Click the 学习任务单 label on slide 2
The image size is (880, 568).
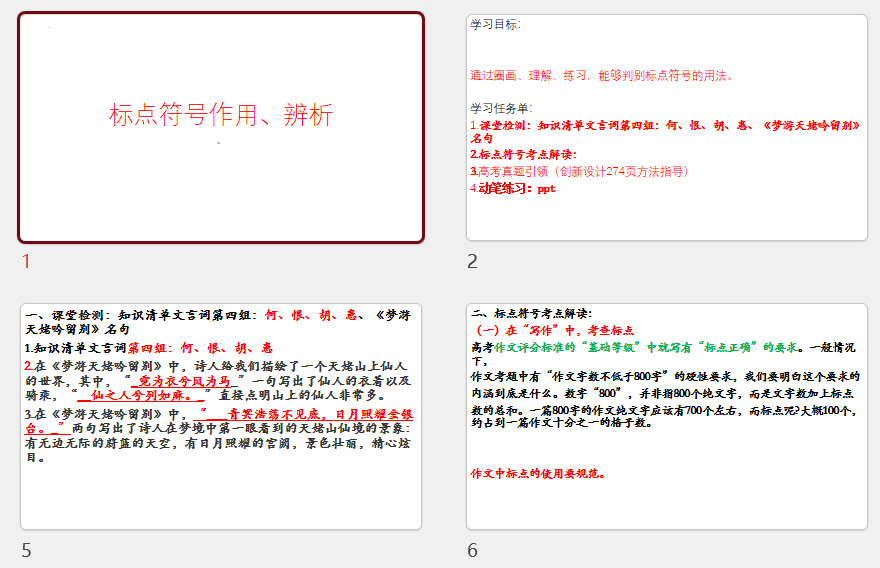point(501,108)
